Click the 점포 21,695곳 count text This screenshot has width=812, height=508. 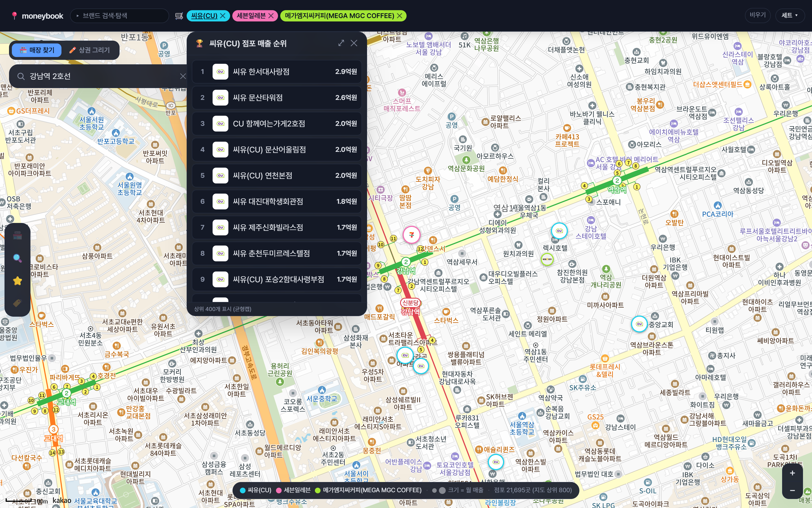tap(533, 490)
